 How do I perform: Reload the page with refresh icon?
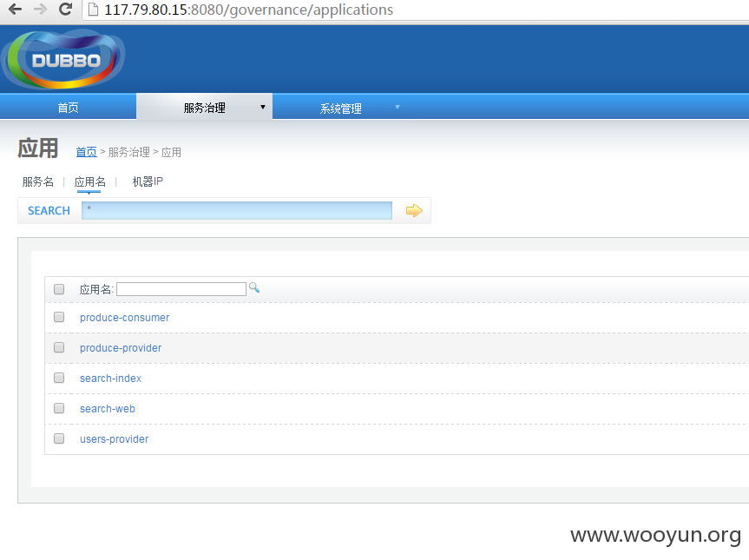[x=65, y=9]
